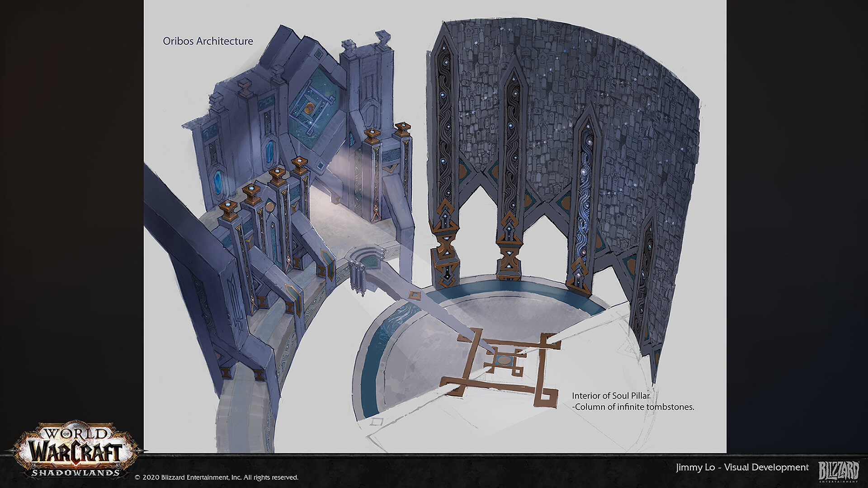The width and height of the screenshot is (868, 488).
Task: Click the diamond marker on the narrow bridge
Action: [x=414, y=296]
